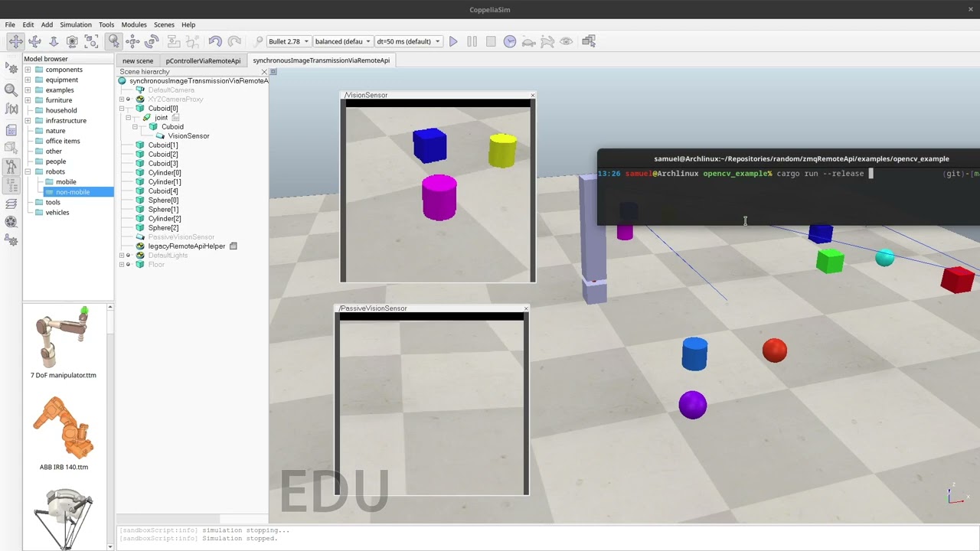Open the Modules menu

(134, 24)
